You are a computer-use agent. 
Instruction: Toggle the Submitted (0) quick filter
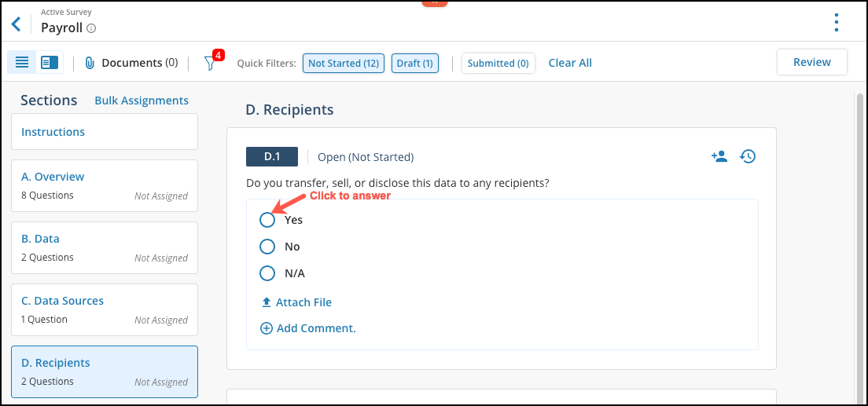coord(498,63)
